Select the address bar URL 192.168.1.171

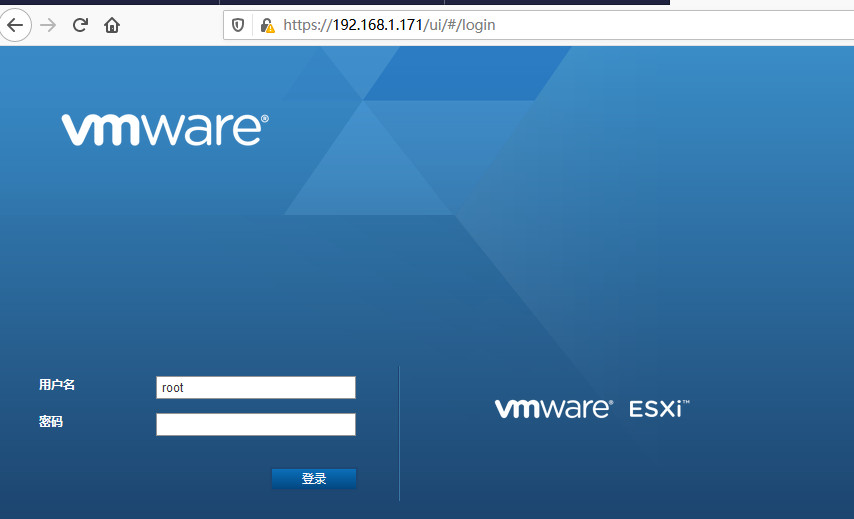(x=389, y=25)
